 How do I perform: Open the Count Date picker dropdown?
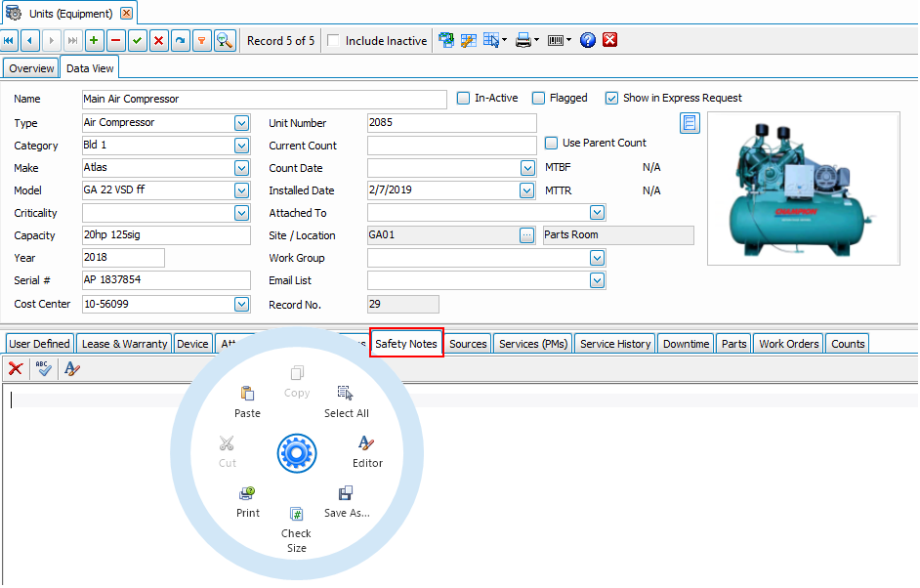pos(527,168)
